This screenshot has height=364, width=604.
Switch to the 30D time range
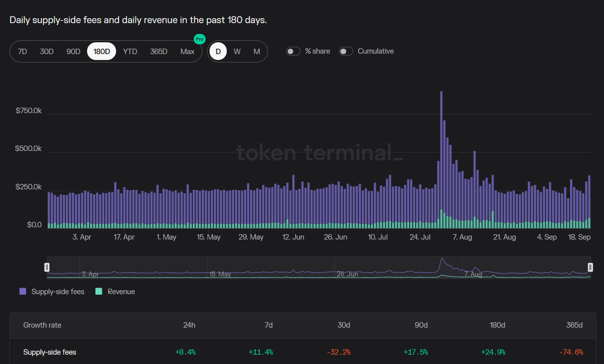click(47, 52)
